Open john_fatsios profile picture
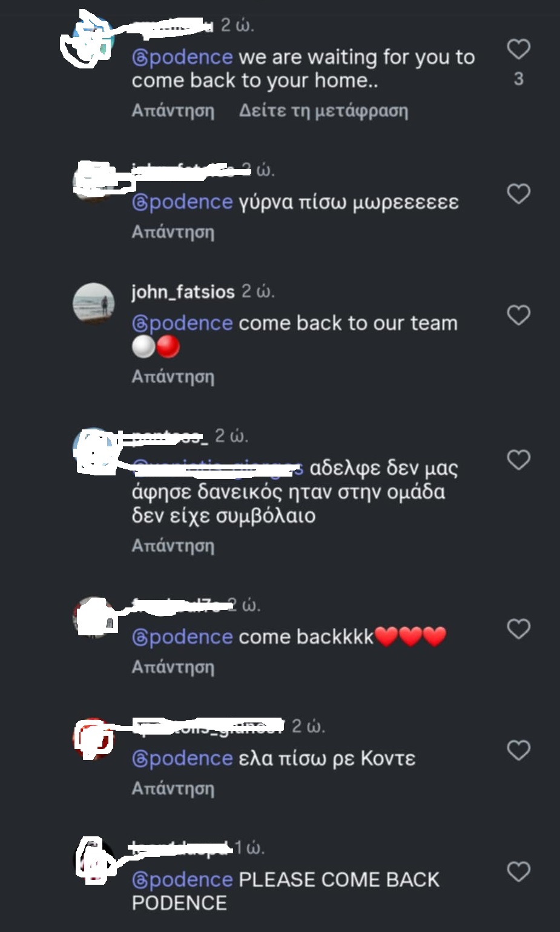The width and height of the screenshot is (560, 932). tap(94, 303)
